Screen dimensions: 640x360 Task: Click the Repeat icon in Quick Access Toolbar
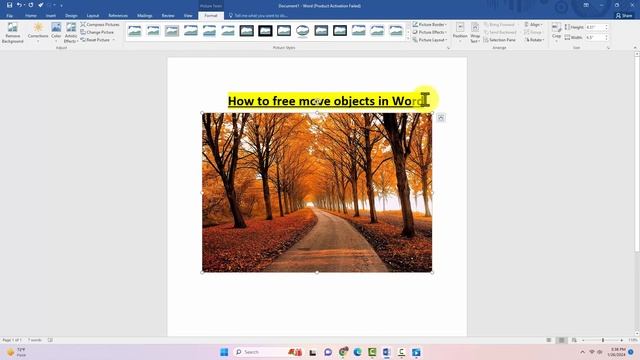(x=31, y=5)
